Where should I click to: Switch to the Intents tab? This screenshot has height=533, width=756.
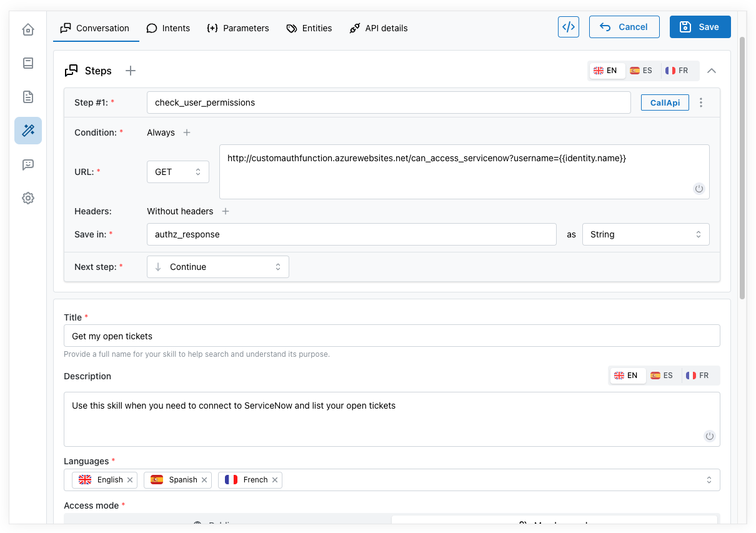pos(168,28)
